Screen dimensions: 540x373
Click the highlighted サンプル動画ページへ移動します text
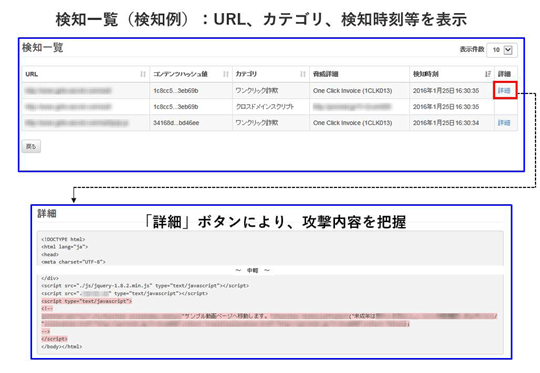(x=226, y=316)
